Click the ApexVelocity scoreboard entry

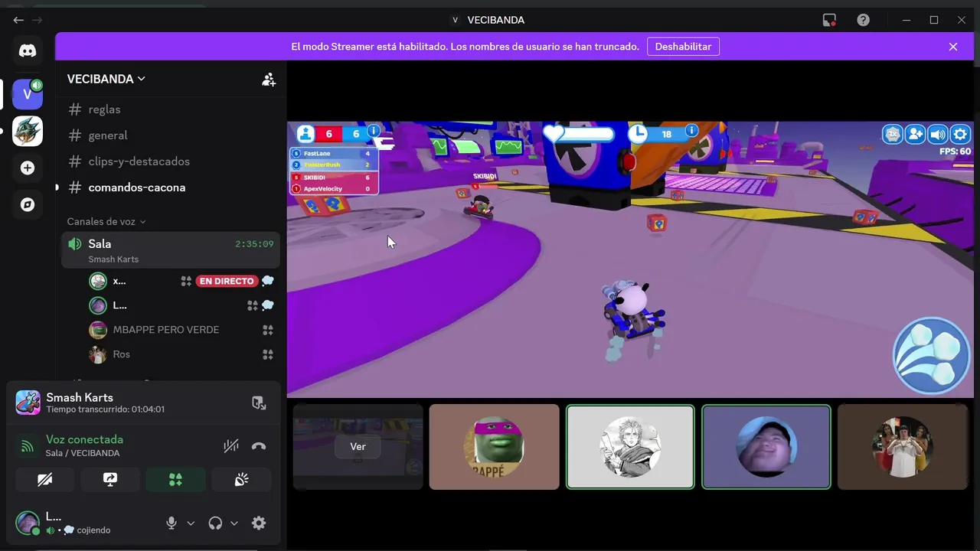335,188
